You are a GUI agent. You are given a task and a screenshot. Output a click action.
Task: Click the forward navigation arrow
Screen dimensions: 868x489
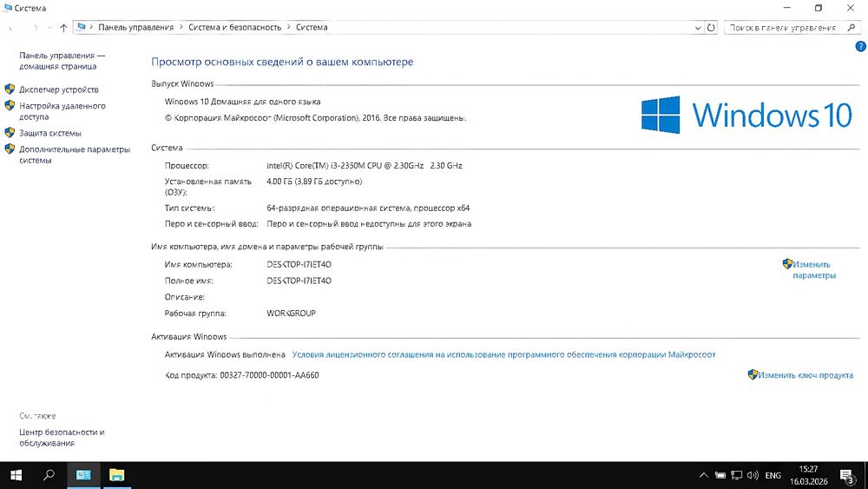[x=36, y=28]
